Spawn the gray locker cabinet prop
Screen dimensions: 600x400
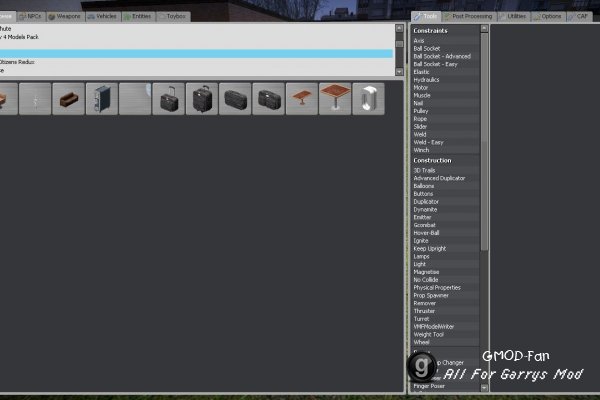point(102,99)
